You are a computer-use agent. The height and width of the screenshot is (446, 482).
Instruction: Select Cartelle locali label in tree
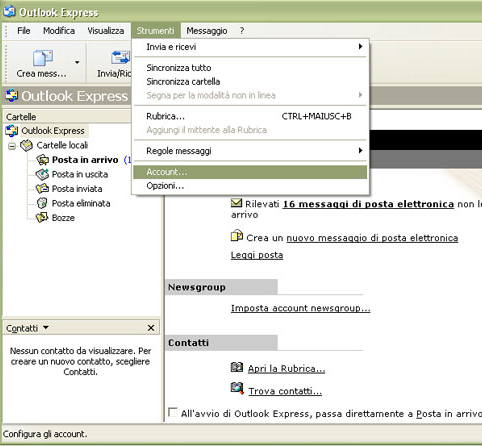point(62,145)
